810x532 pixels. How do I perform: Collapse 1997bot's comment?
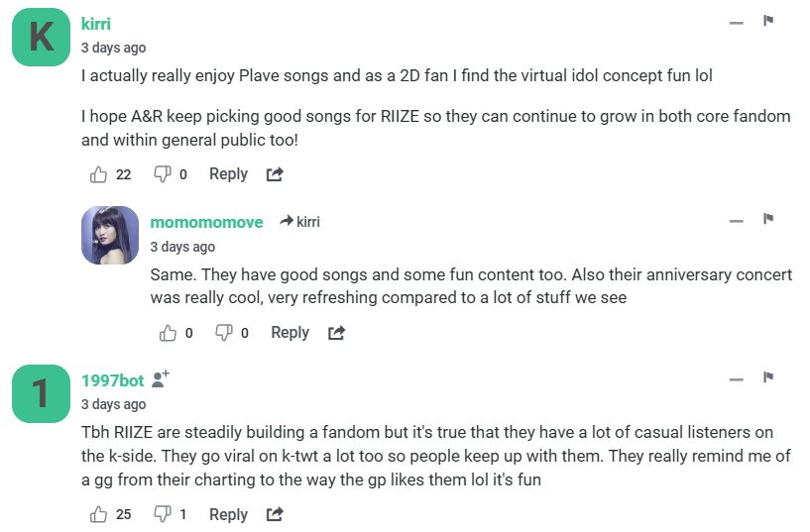point(736,379)
